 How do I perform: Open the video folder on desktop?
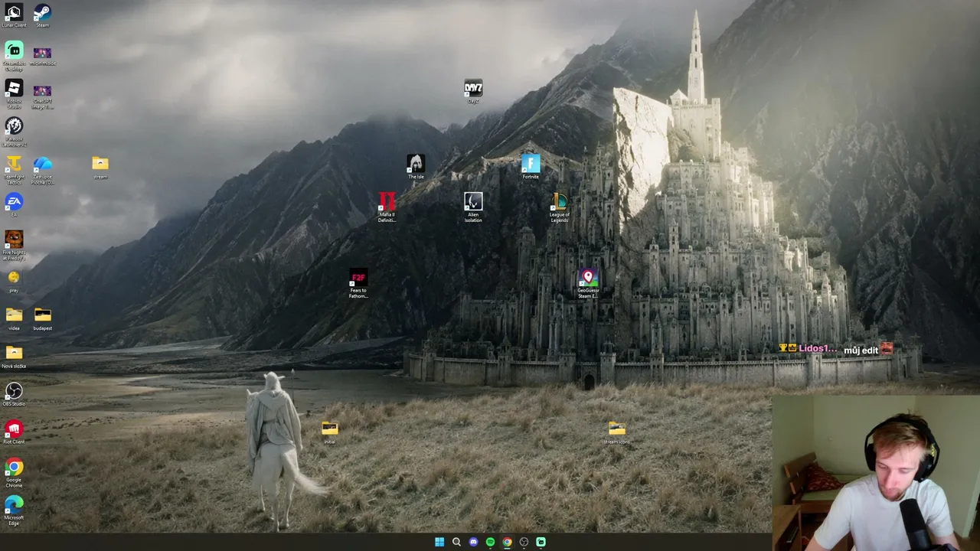click(x=14, y=318)
